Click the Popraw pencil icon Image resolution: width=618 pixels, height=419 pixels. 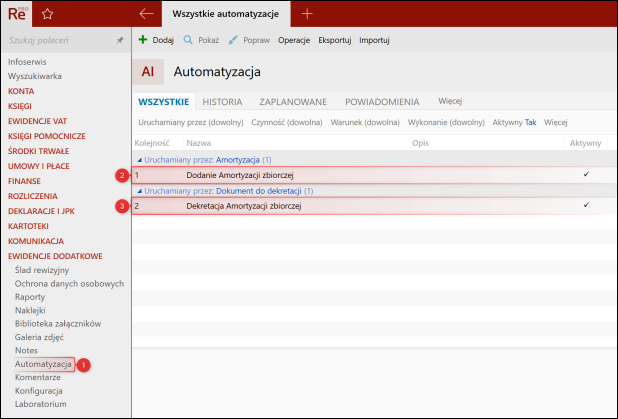coord(233,40)
